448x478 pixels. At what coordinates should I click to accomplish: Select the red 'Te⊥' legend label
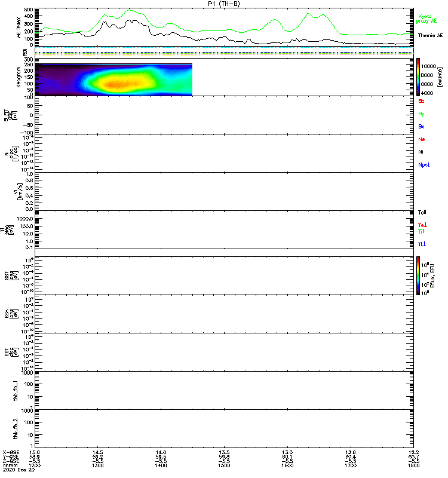[422, 225]
